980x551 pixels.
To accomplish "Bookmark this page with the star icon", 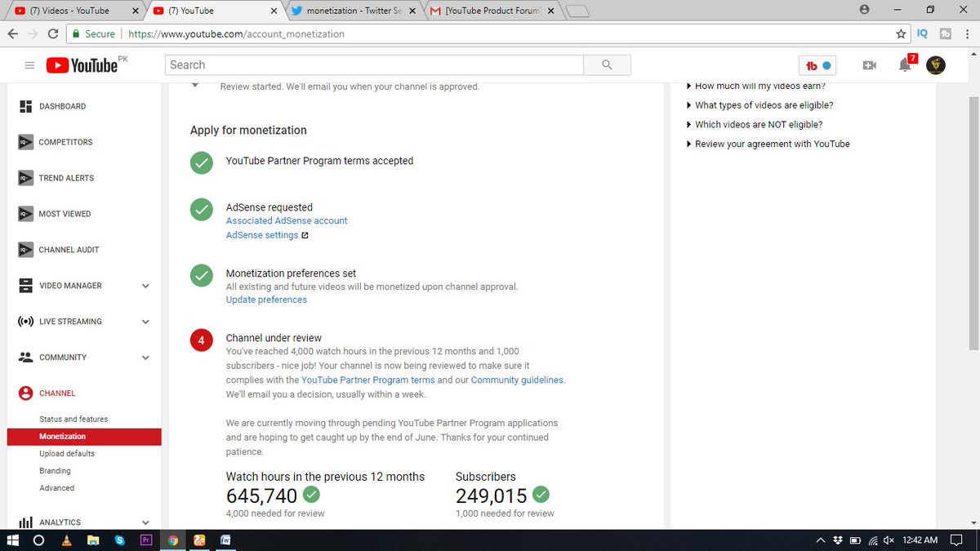I will [901, 33].
